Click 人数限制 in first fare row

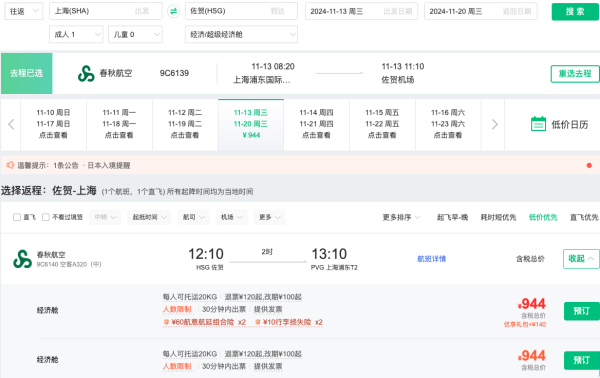[x=177, y=309]
